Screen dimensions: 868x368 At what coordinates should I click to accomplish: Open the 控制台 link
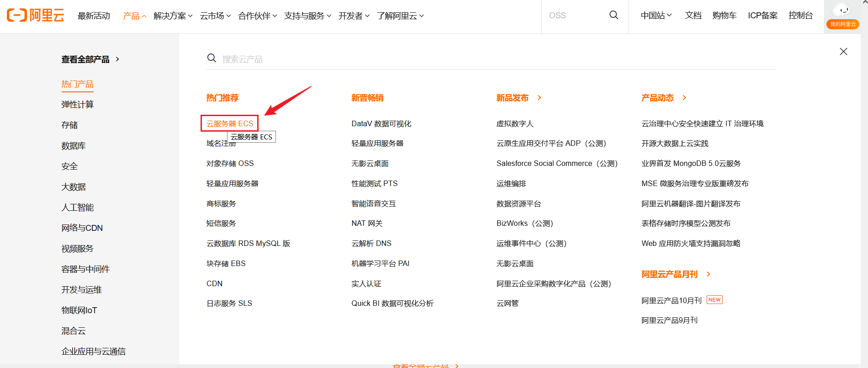click(x=800, y=16)
